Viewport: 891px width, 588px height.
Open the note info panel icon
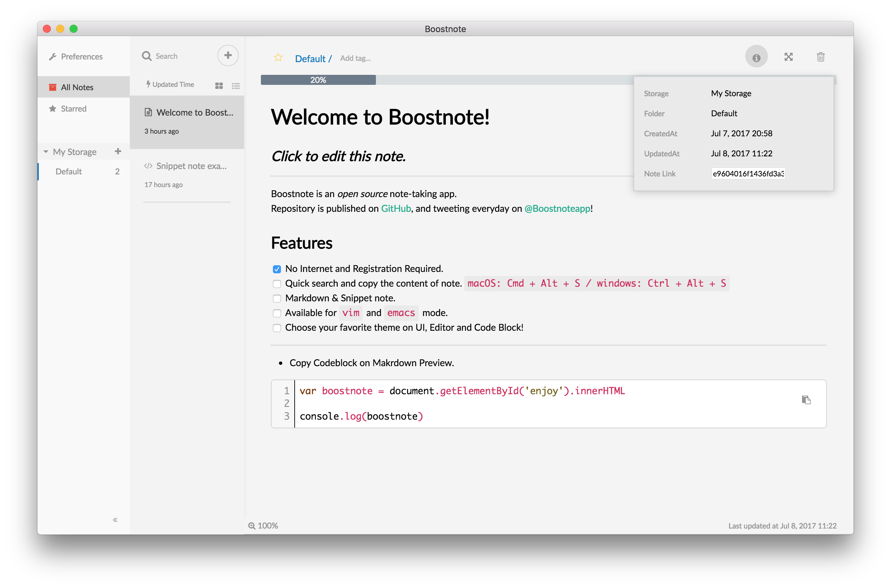point(756,57)
